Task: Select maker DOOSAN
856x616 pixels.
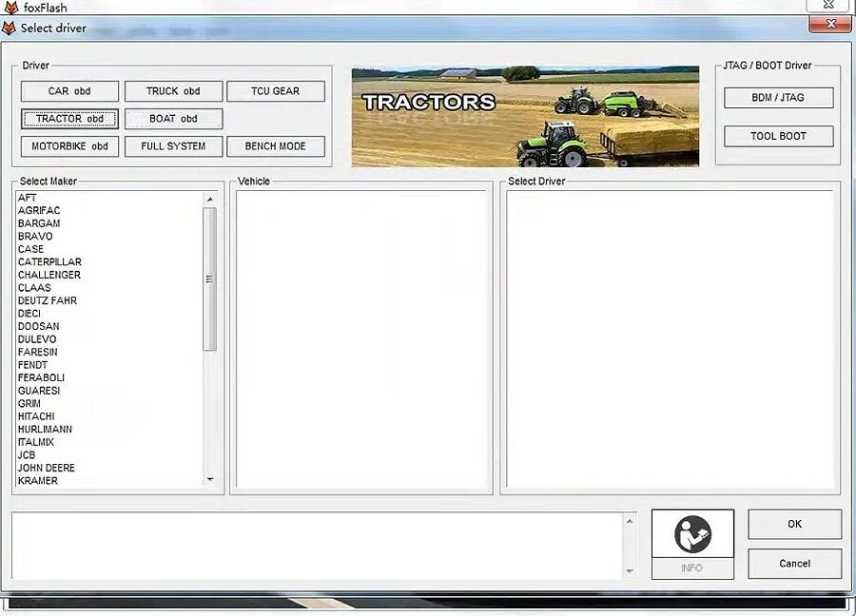Action: pos(39,326)
